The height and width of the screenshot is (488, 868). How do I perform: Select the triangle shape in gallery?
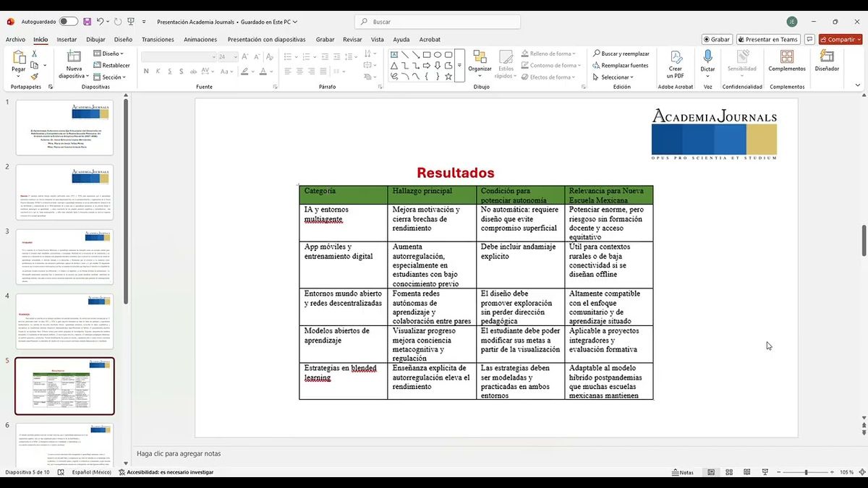tap(394, 65)
